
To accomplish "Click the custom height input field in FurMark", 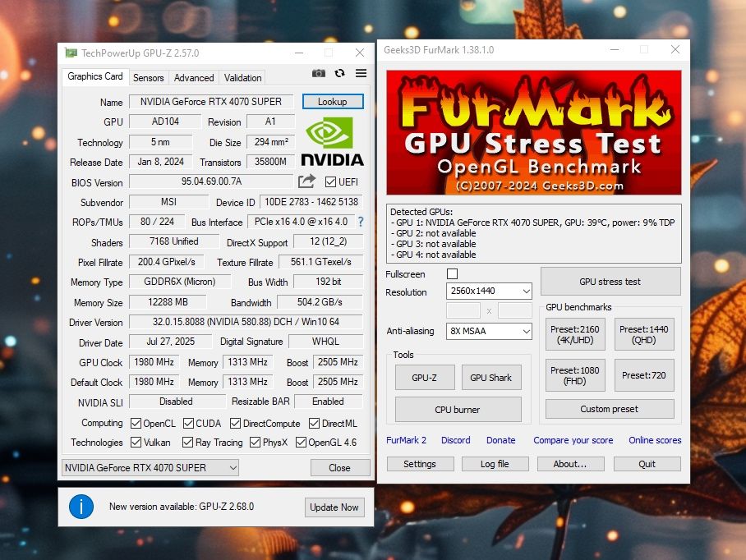I will 515,311.
